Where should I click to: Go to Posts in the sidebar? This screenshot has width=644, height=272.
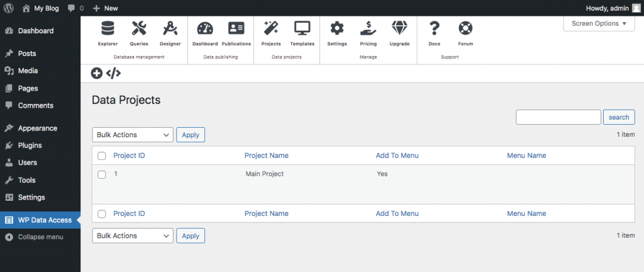coord(26,54)
